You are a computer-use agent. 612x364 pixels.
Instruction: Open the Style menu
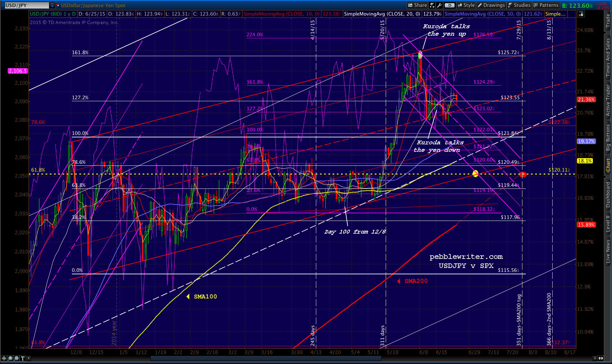pyautogui.click(x=466, y=5)
